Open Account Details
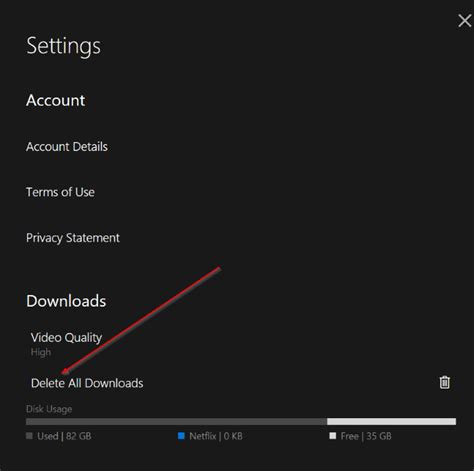Screen dimensions: 474x471 click(x=67, y=147)
